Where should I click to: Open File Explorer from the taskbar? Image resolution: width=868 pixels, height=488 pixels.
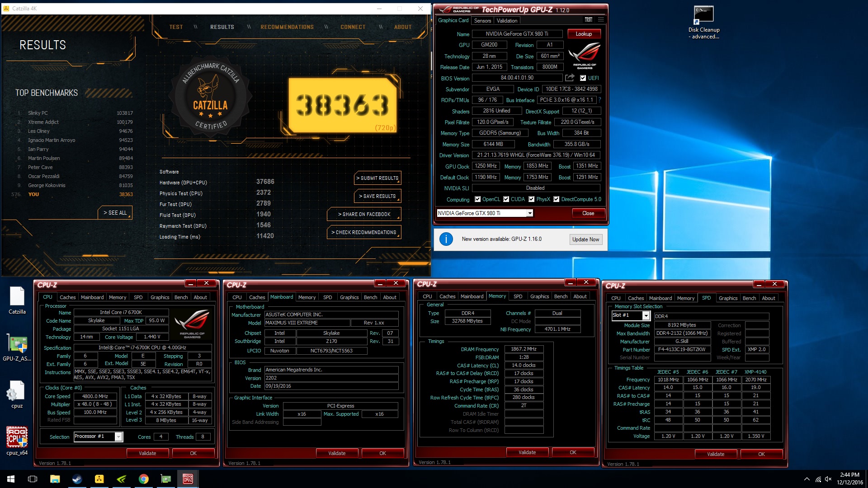[x=55, y=479]
